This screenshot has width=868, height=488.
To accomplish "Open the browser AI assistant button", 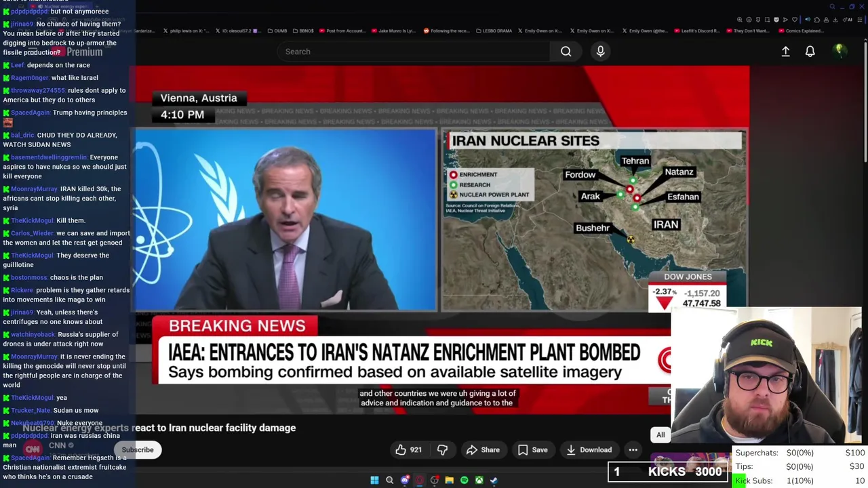I will coord(848,20).
